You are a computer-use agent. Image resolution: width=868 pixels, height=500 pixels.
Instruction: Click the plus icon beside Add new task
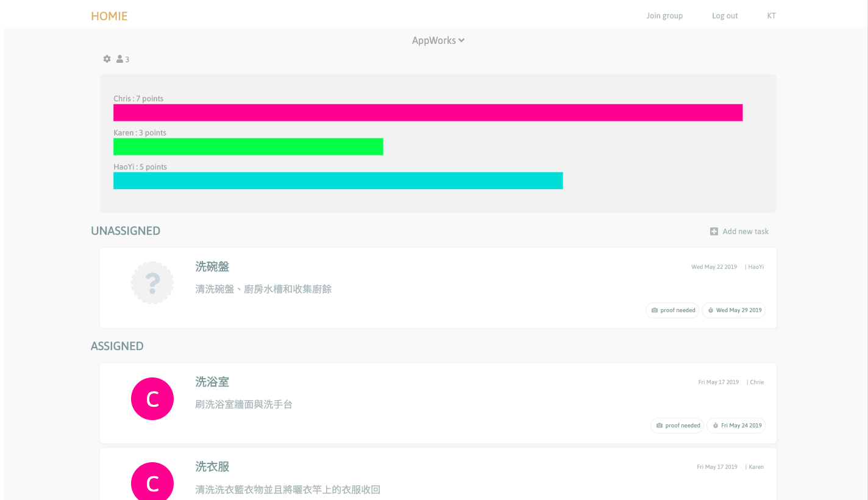click(x=714, y=232)
